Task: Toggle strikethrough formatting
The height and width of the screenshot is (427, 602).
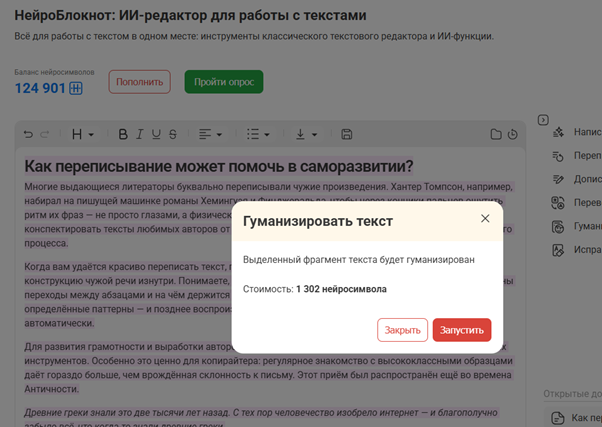Action: point(173,134)
